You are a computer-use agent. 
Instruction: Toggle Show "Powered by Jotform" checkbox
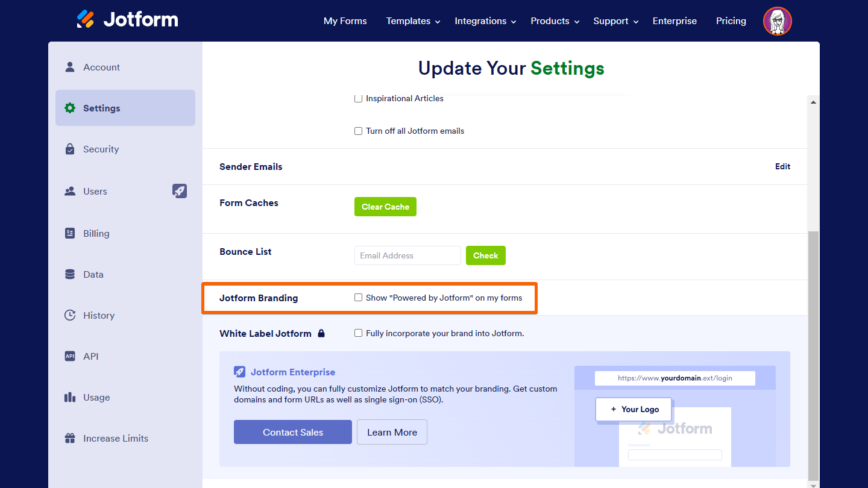click(x=358, y=298)
